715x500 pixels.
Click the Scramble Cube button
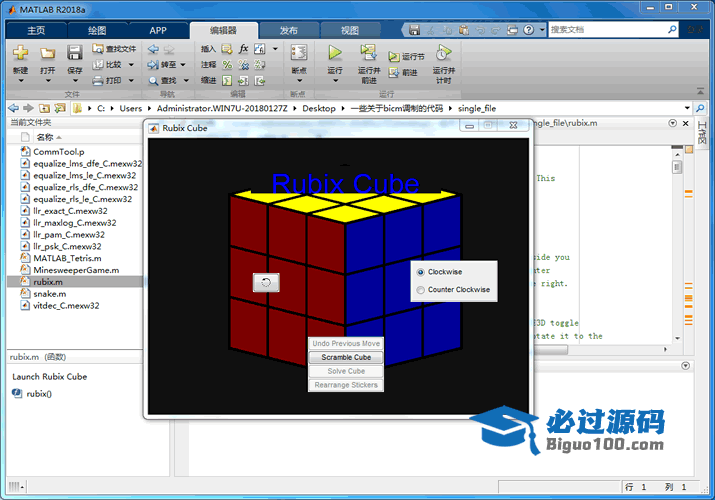tap(346, 357)
